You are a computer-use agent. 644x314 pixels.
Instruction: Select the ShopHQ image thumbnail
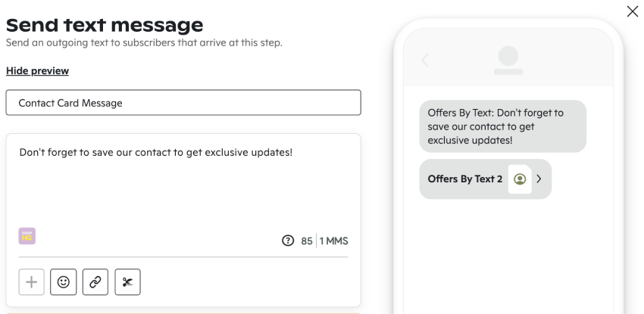point(27,236)
